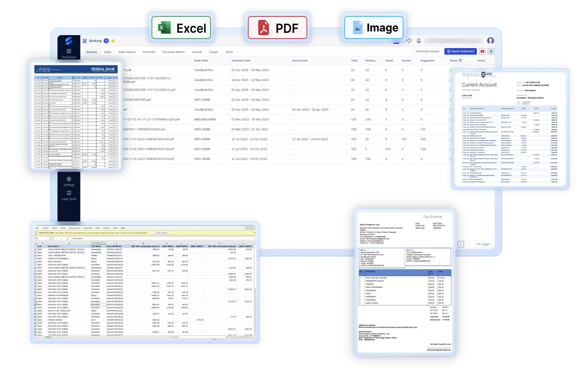Viewport: 588px width, 381px height.
Task: Switch to the Banking tab
Action: tap(92, 52)
